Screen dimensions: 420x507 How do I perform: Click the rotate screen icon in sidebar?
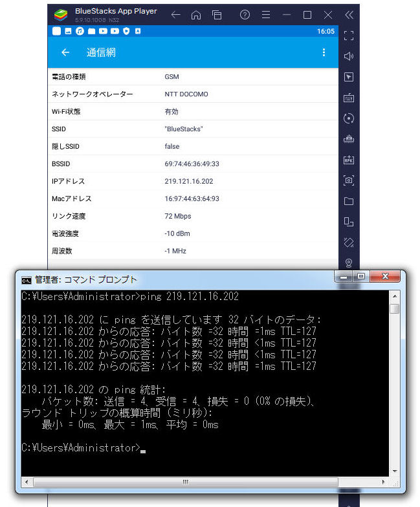[348, 243]
